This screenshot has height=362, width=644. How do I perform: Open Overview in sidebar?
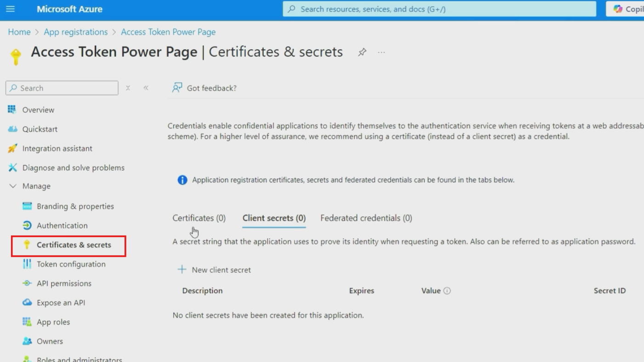tap(38, 110)
